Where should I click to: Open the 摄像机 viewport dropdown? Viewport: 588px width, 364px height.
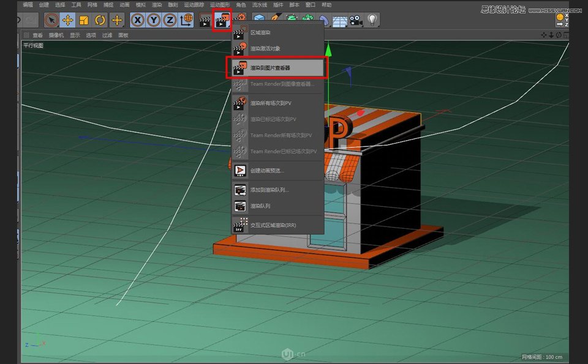pyautogui.click(x=57, y=35)
